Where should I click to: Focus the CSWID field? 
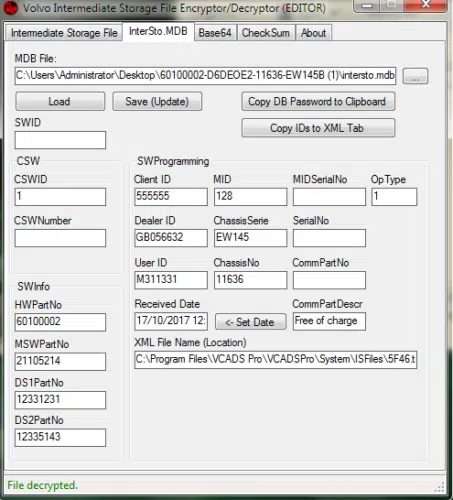(60, 197)
